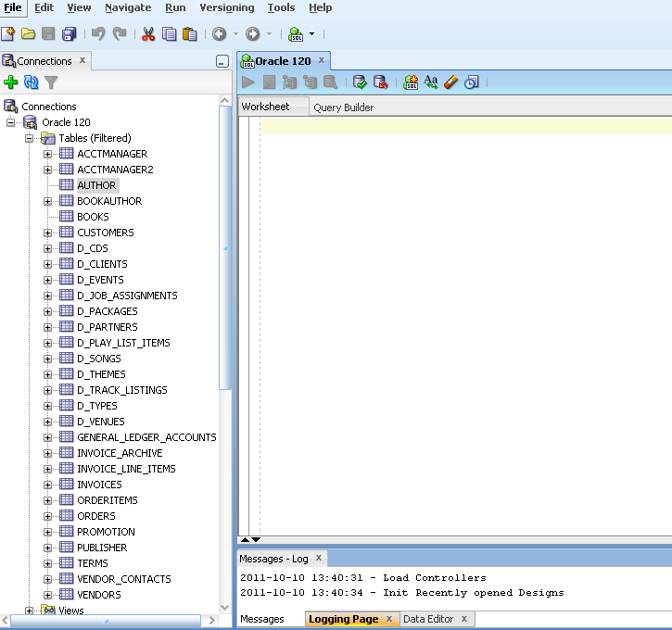Open the SQL Worksheet dropdown arrow

point(311,34)
